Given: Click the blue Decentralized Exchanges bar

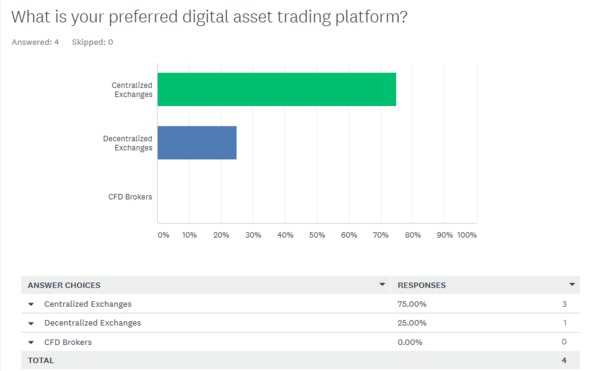Looking at the screenshot, I should pos(197,143).
